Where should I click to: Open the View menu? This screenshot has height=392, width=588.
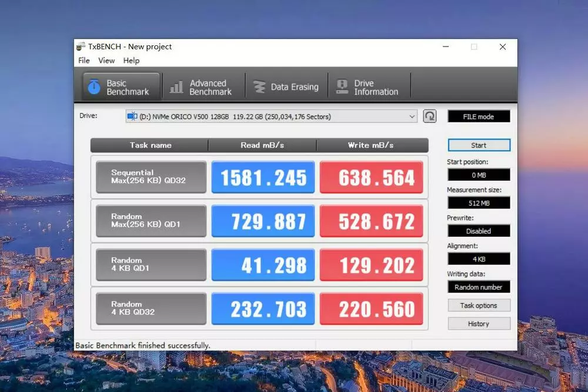click(106, 61)
